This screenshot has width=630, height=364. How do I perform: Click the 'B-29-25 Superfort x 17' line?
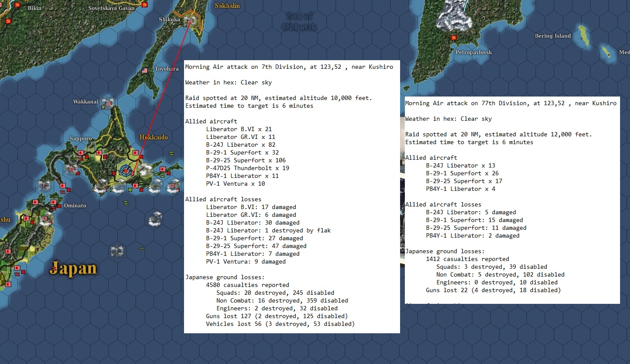click(x=464, y=181)
